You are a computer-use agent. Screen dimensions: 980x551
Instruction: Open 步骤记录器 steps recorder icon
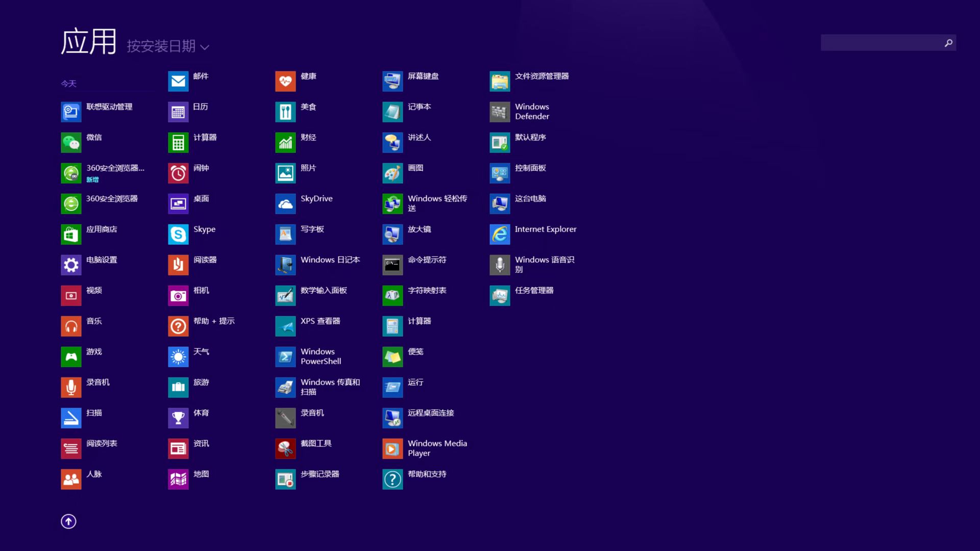point(285,479)
